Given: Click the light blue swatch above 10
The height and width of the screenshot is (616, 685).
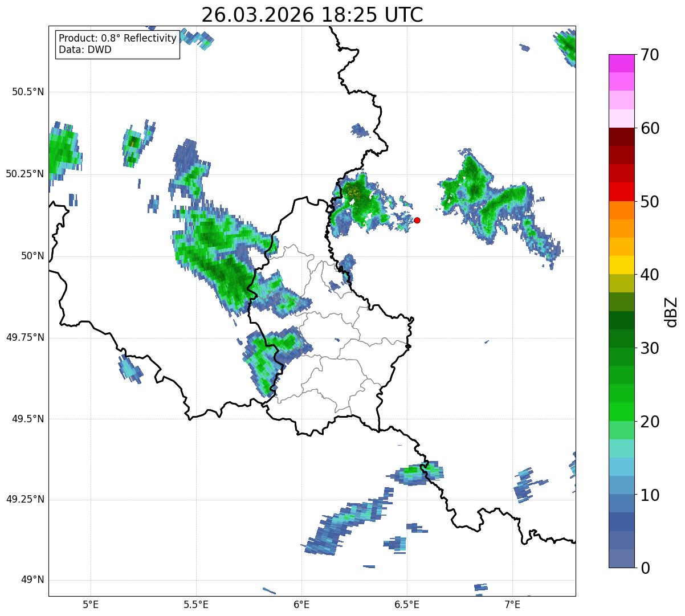Looking at the screenshot, I should point(621,484).
